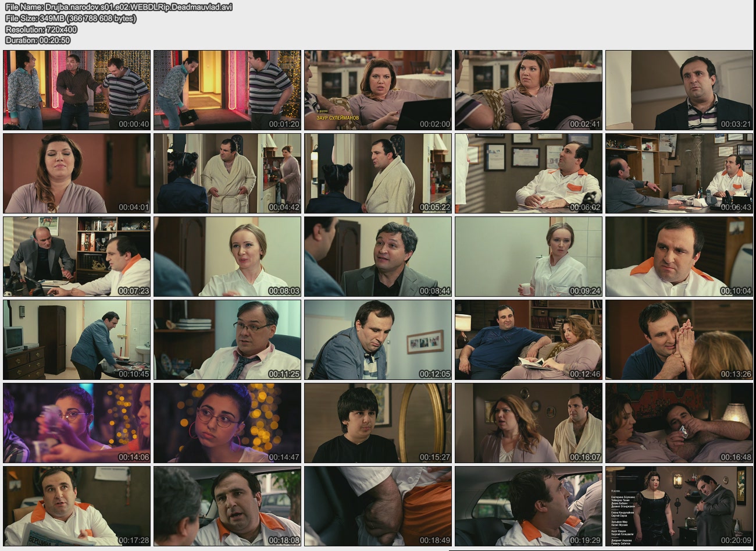Select the frame of man in grey suit at 00:08:44

378,257
